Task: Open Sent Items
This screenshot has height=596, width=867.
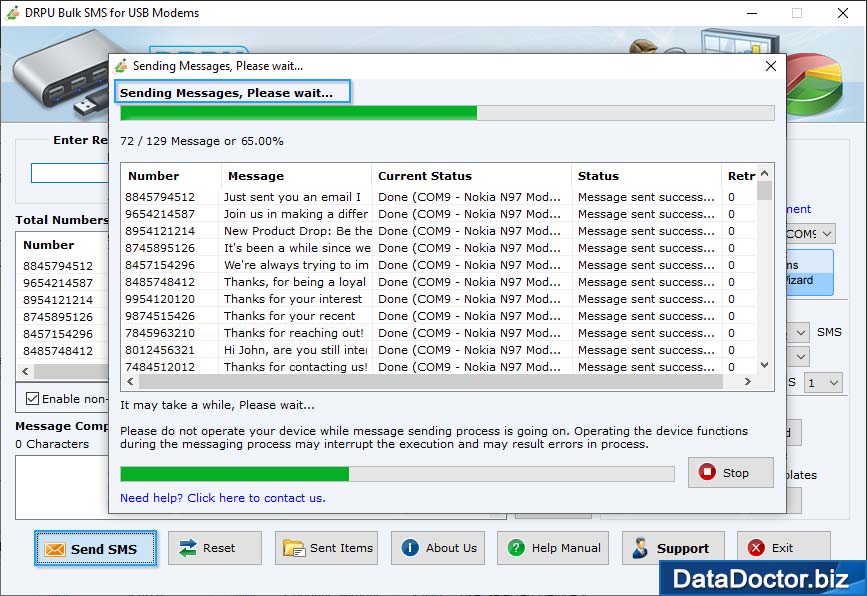Action: pyautogui.click(x=326, y=548)
